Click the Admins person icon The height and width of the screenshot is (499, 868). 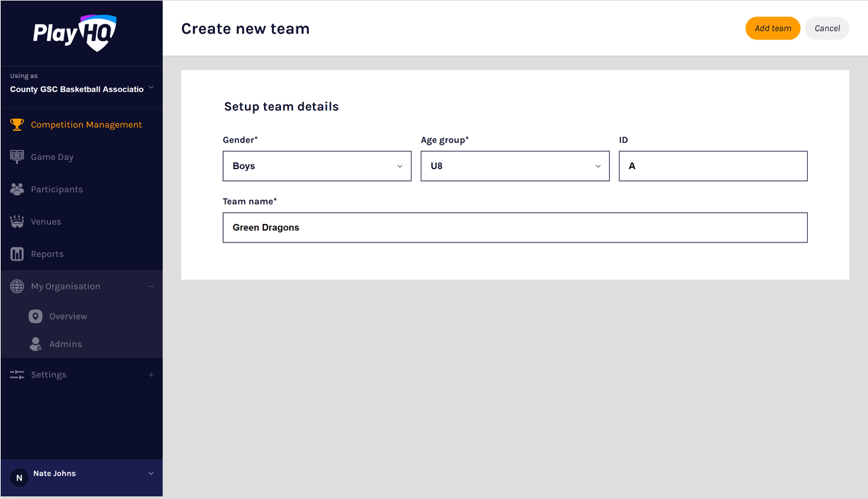pos(36,344)
